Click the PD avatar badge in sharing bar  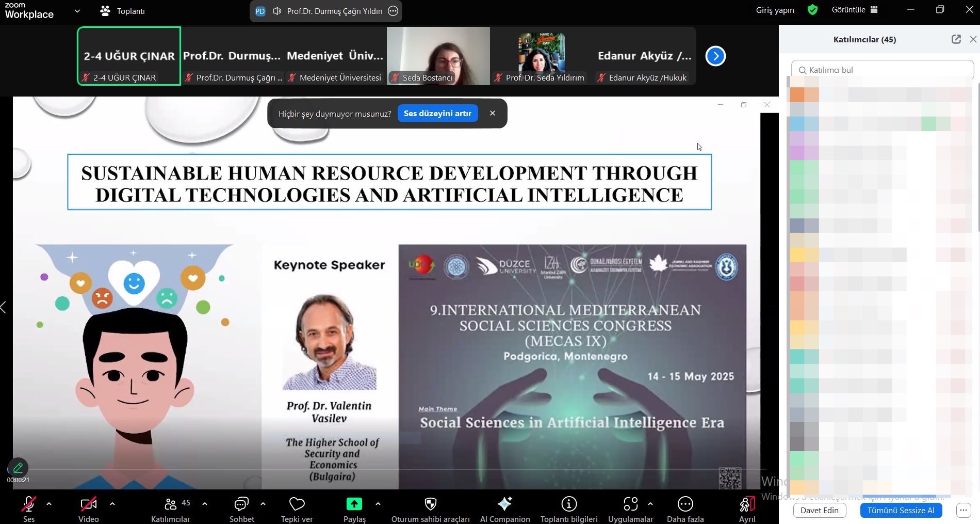point(260,11)
